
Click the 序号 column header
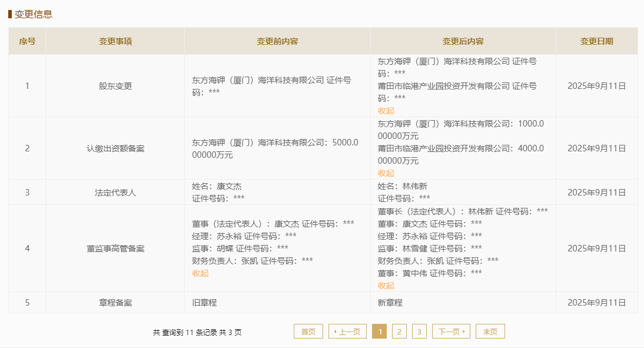point(27,41)
